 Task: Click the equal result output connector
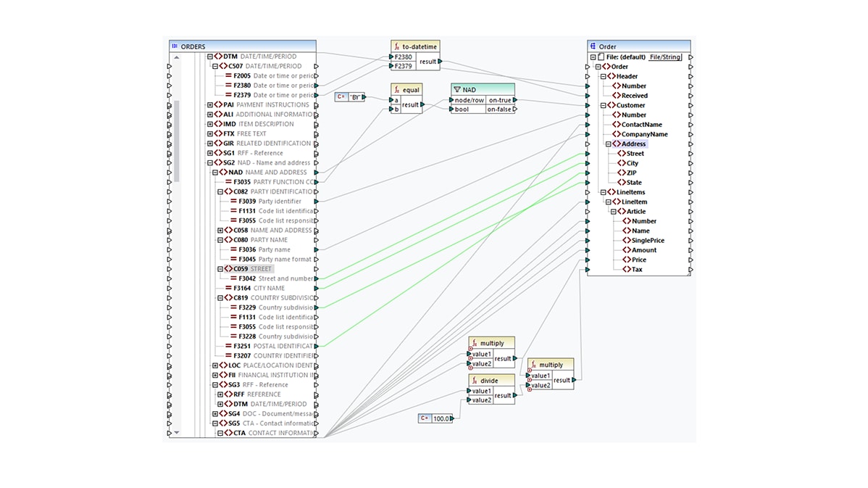point(422,104)
